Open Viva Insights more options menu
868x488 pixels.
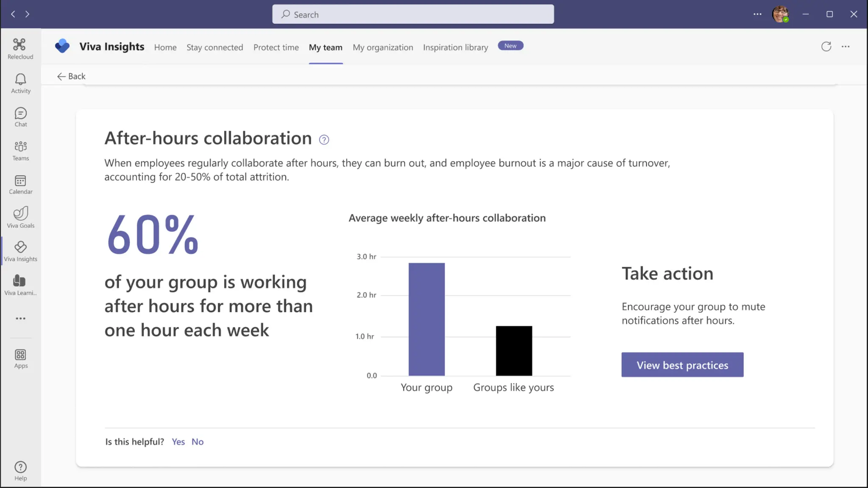coord(846,47)
